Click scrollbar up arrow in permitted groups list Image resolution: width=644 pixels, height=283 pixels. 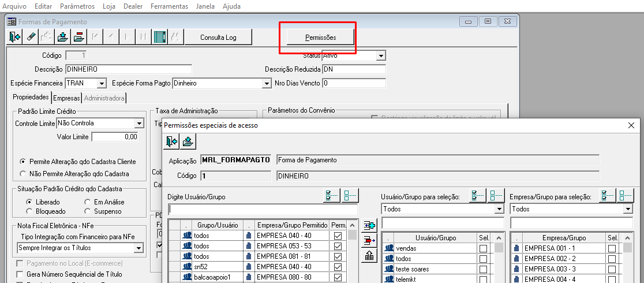[353, 225]
